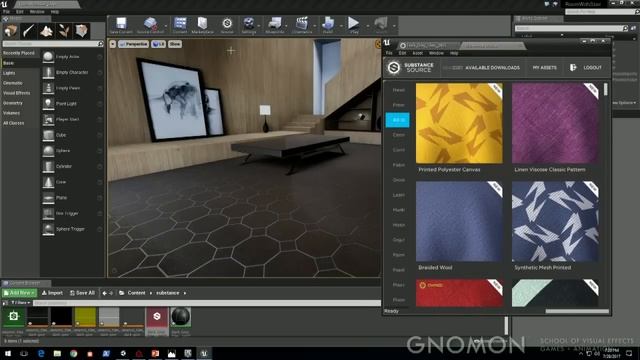Click the Content Browser asset search field
Viewport: 640px width, 360px height.
pyautogui.click(x=206, y=303)
